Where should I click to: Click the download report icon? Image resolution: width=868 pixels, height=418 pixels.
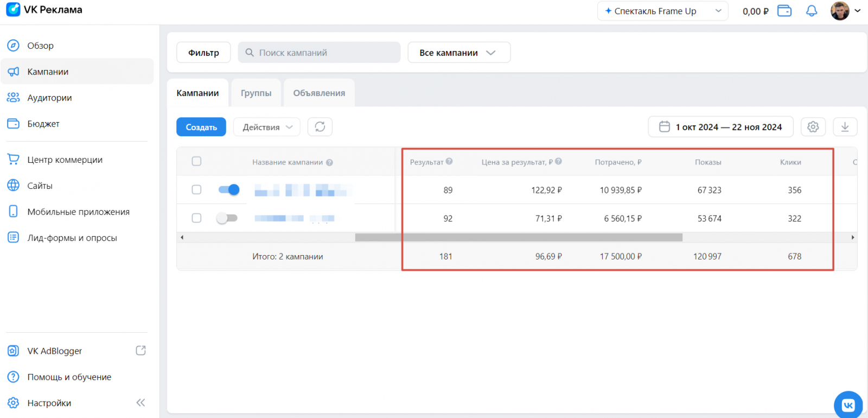tap(845, 127)
